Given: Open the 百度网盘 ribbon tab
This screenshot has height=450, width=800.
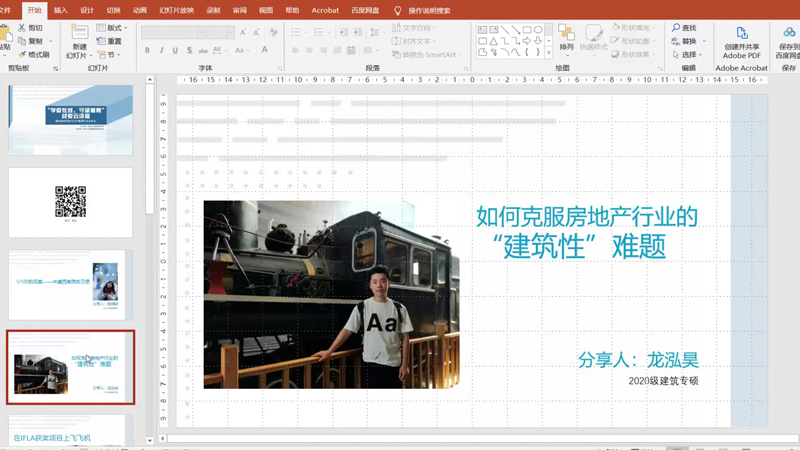Looking at the screenshot, I should (365, 10).
